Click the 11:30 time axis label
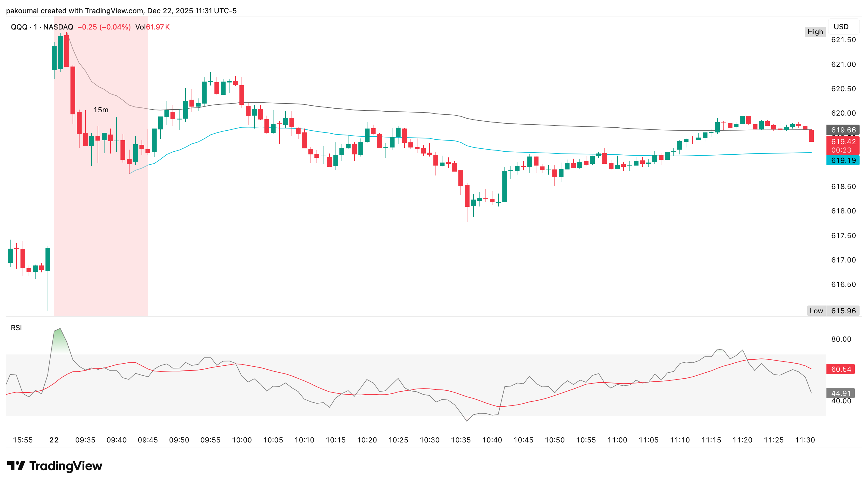Screen dimensions: 868x484 pyautogui.click(x=805, y=440)
